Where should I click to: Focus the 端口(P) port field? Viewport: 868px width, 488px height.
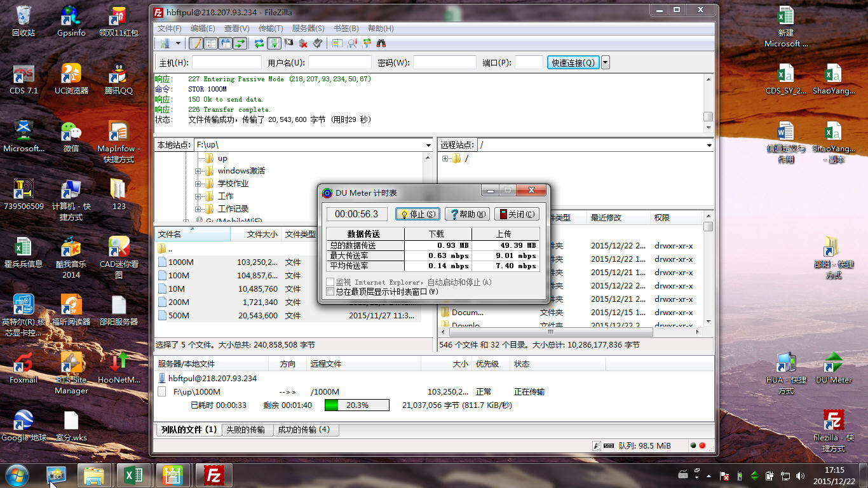point(529,62)
